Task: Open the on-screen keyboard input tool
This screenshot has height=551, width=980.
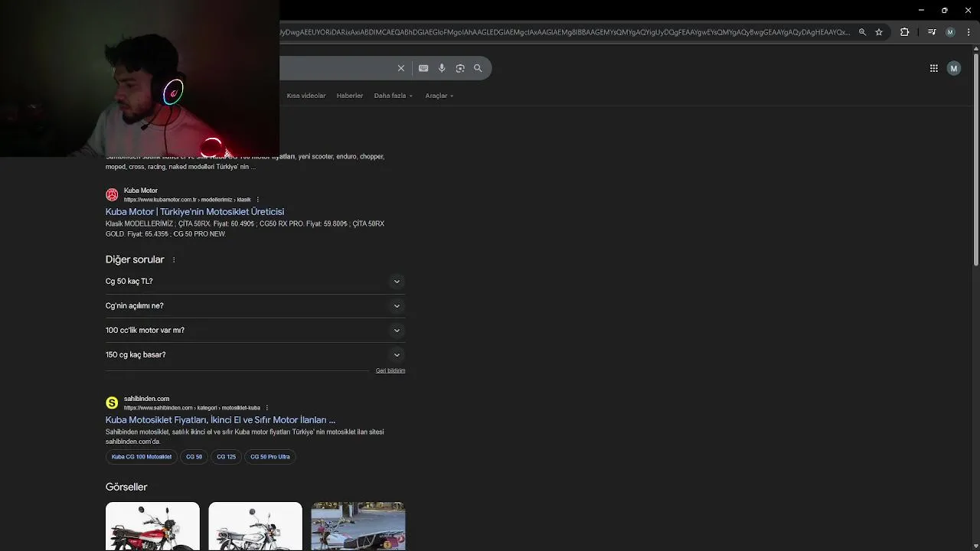Action: pyautogui.click(x=423, y=68)
